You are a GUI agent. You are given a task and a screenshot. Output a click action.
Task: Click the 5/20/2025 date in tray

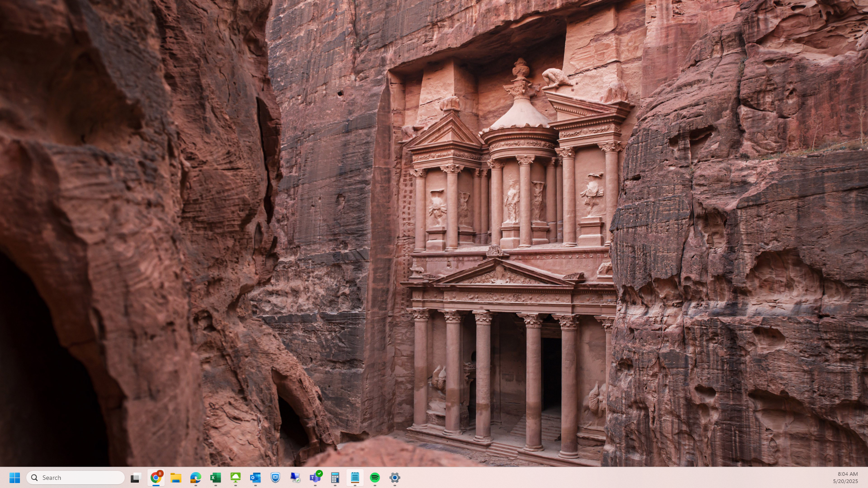[845, 481]
